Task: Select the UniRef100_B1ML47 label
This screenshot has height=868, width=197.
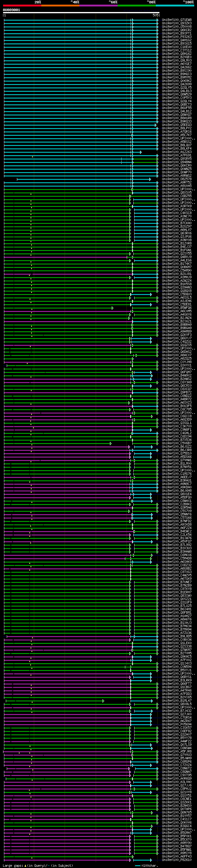Action: point(177,700)
